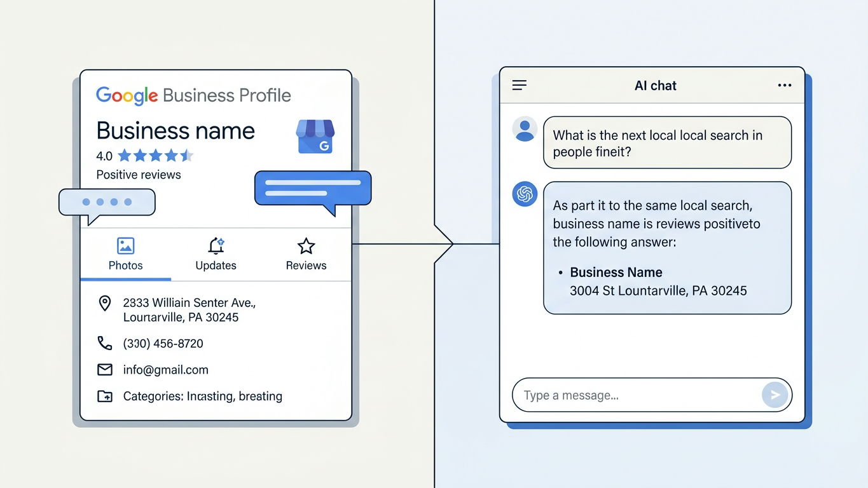
Task: Switch to the Updates tab
Action: [x=216, y=255]
